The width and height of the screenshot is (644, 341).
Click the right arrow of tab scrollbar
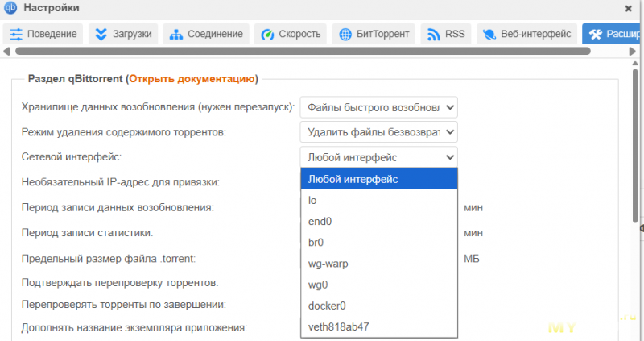coord(632,52)
